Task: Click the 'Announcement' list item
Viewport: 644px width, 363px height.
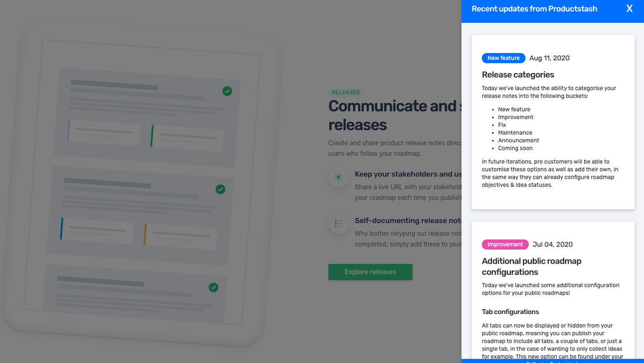Action: coord(519,141)
